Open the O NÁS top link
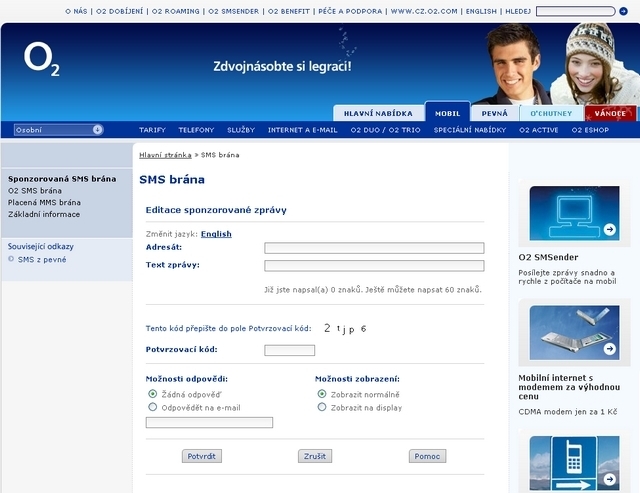 click(x=76, y=11)
